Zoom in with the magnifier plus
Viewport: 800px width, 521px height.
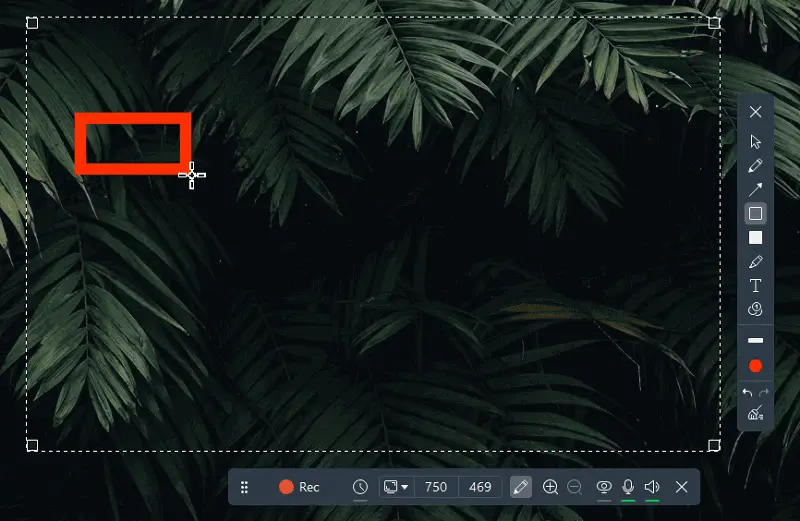550,487
